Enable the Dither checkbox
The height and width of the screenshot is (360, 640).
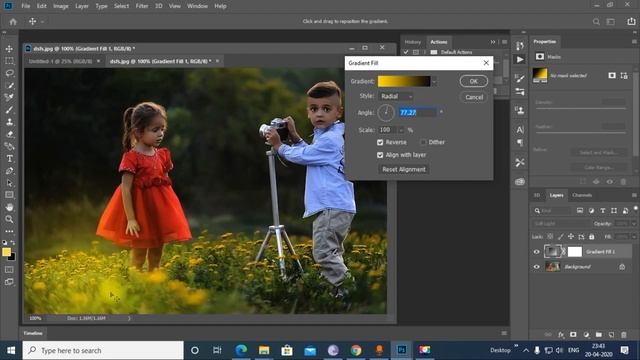pyautogui.click(x=423, y=142)
